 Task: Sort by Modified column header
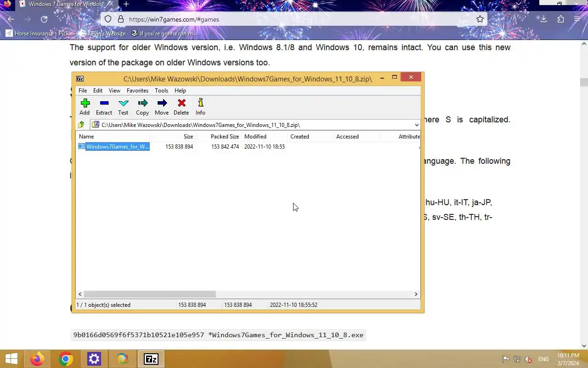265,137
